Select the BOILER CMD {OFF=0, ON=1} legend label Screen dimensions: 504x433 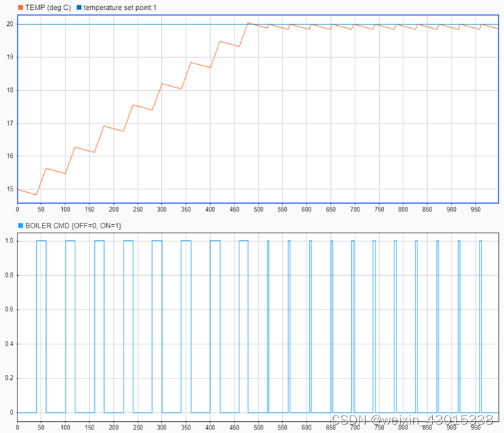click(x=73, y=226)
